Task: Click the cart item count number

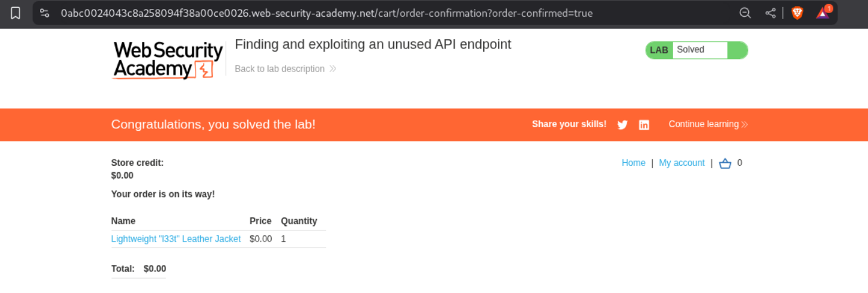Action: [739, 162]
